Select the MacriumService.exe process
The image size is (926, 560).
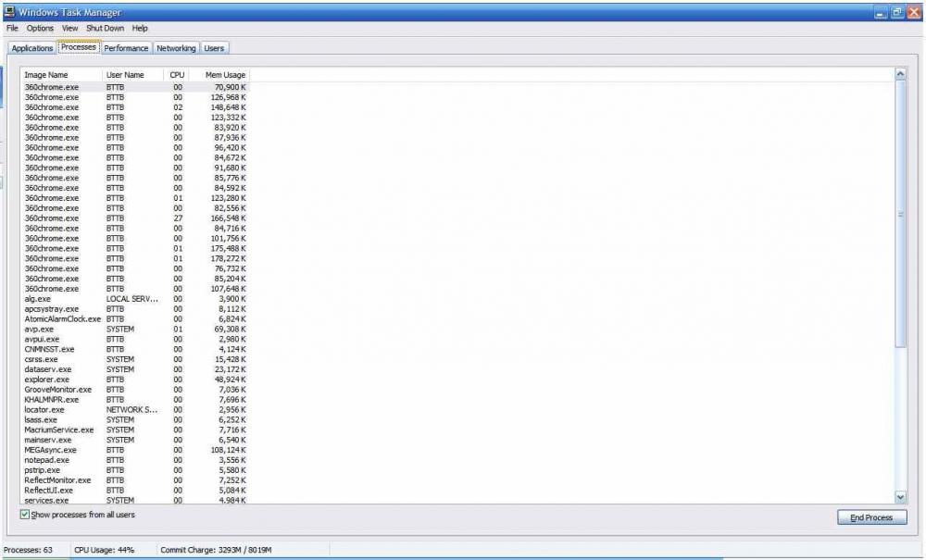[135, 430]
